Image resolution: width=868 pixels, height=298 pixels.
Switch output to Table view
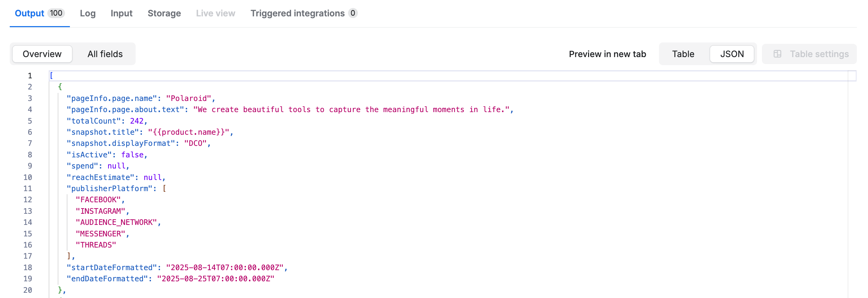point(683,54)
